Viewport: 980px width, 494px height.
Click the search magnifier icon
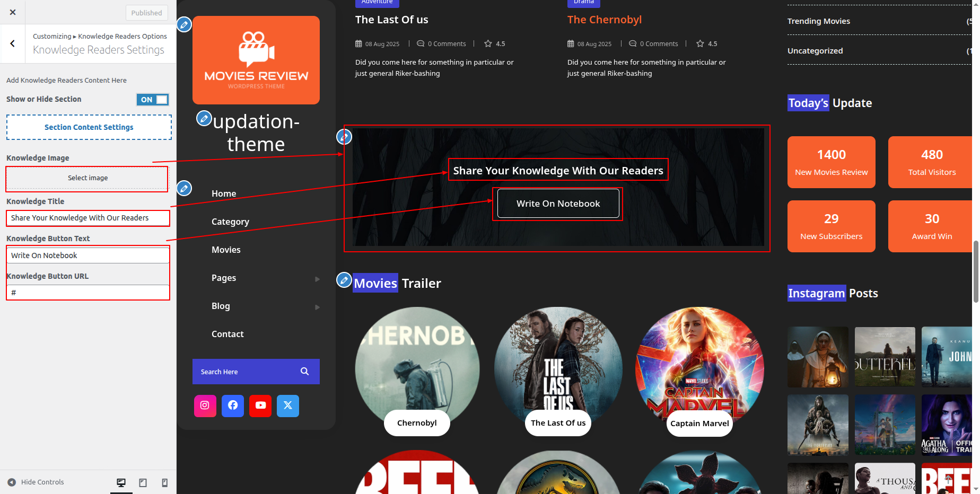[304, 372]
